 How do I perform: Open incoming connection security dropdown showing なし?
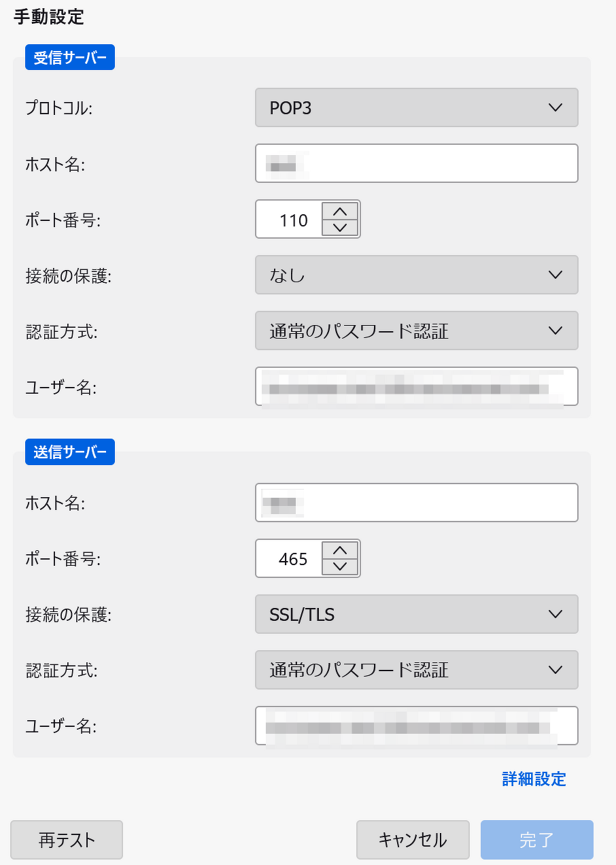click(x=416, y=275)
